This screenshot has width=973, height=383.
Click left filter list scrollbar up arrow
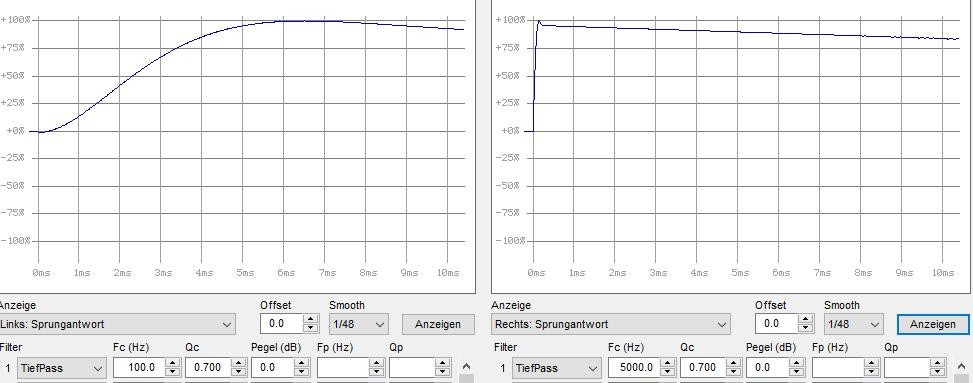467,366
